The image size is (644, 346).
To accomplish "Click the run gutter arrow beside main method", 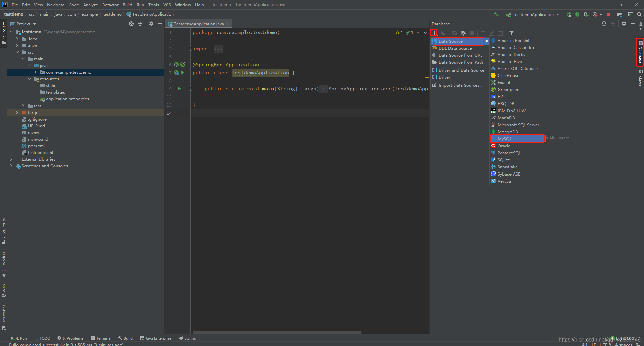I will [179, 89].
